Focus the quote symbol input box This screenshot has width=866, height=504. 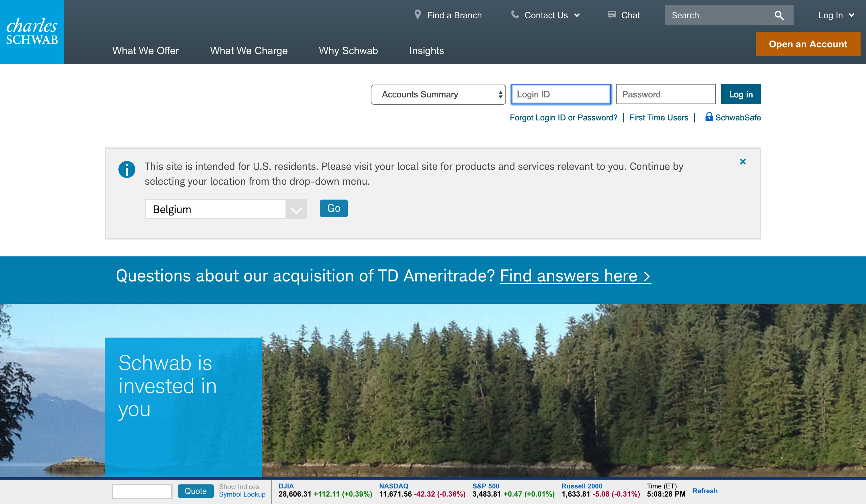142,491
